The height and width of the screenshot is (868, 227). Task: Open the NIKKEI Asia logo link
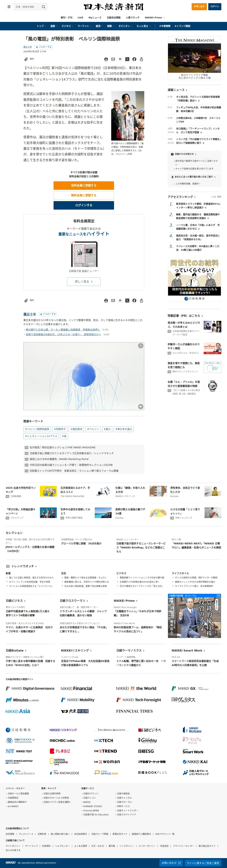click(x=18, y=711)
